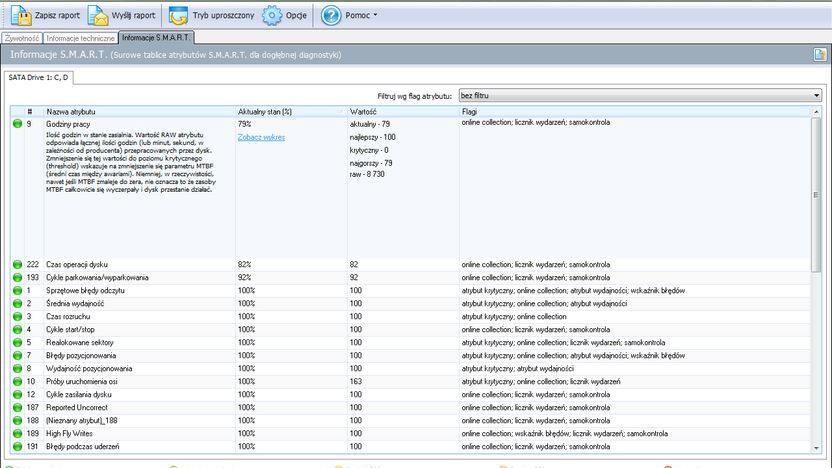832x468 pixels.
Task: Select the Godziny pracy attribute title
Action: (x=68, y=124)
